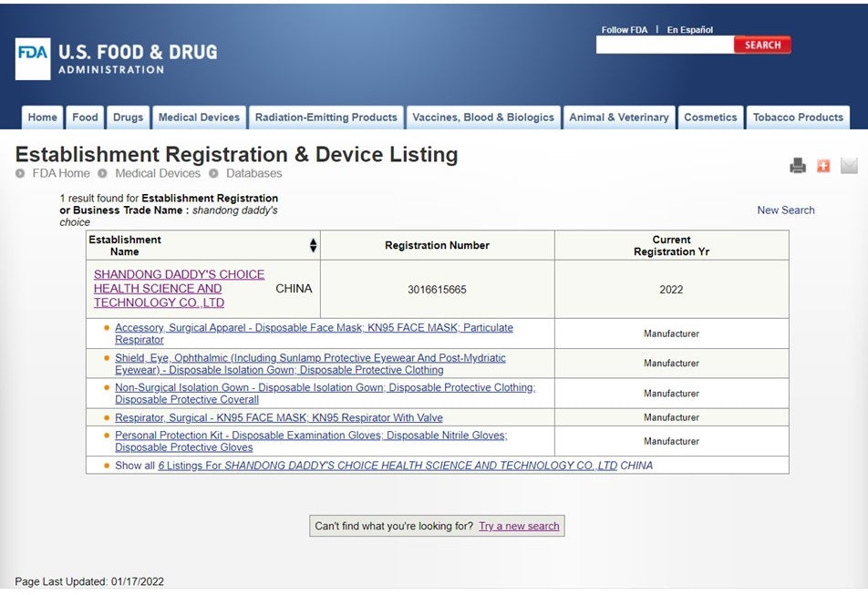Open Respirator, Surgical KN95 listing link
Viewport: 868px width, 595px height.
[278, 418]
